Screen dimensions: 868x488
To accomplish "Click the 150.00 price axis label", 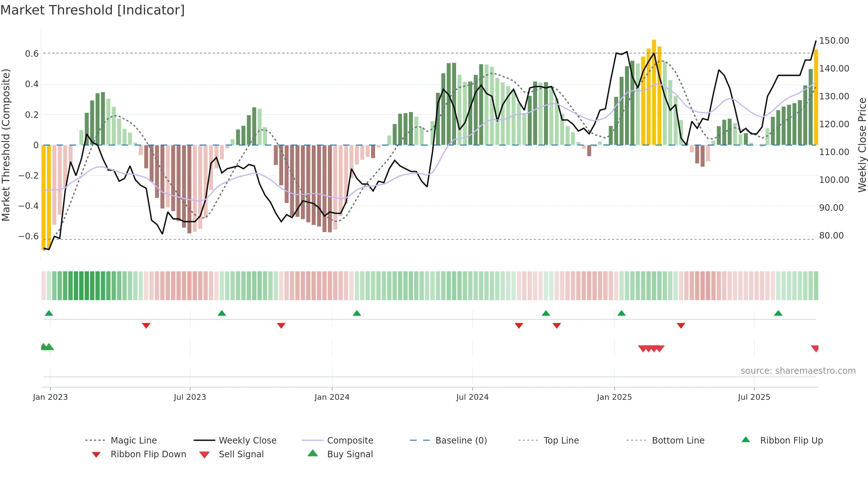I will coord(834,40).
